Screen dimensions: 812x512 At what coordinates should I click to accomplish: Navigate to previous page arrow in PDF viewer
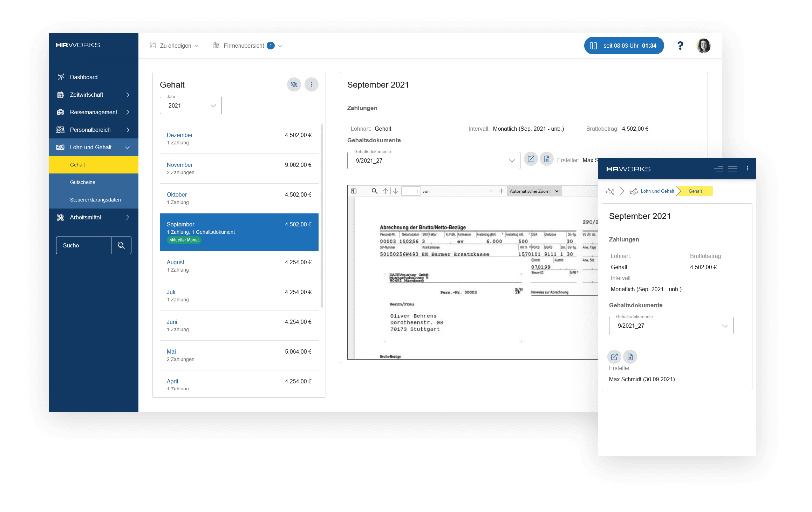[x=385, y=191]
